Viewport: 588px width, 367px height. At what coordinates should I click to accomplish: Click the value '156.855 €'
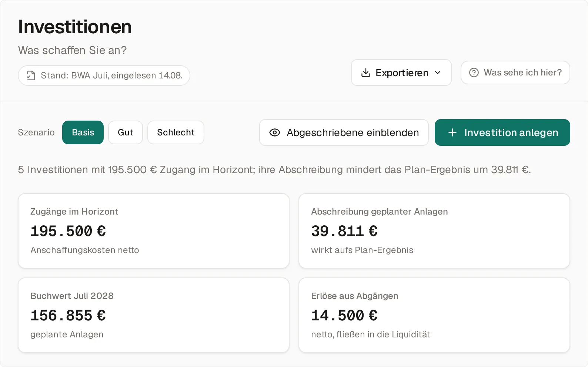tap(68, 316)
